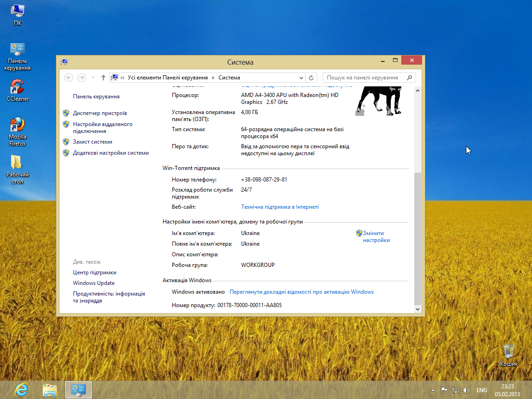Open Продуктивність: інформація та знаряддя
This screenshot has width=532, height=399.
click(109, 297)
